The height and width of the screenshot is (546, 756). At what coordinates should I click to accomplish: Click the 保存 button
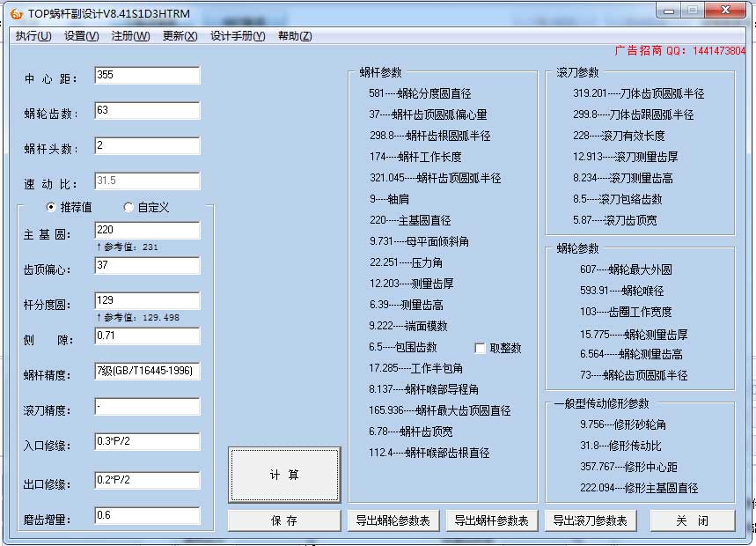click(x=284, y=520)
